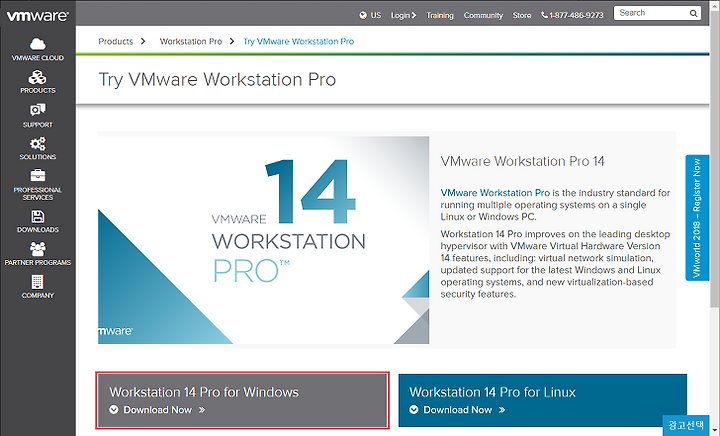The image size is (720, 436).
Task: Click the scrollbar down arrow
Action: pos(714,431)
